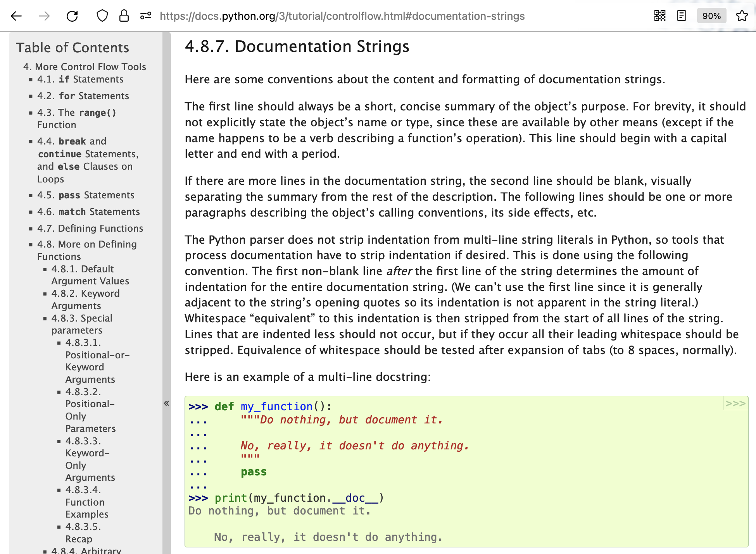Go to '4.8.1. Default Argument Values'
The height and width of the screenshot is (554, 756).
click(x=90, y=275)
